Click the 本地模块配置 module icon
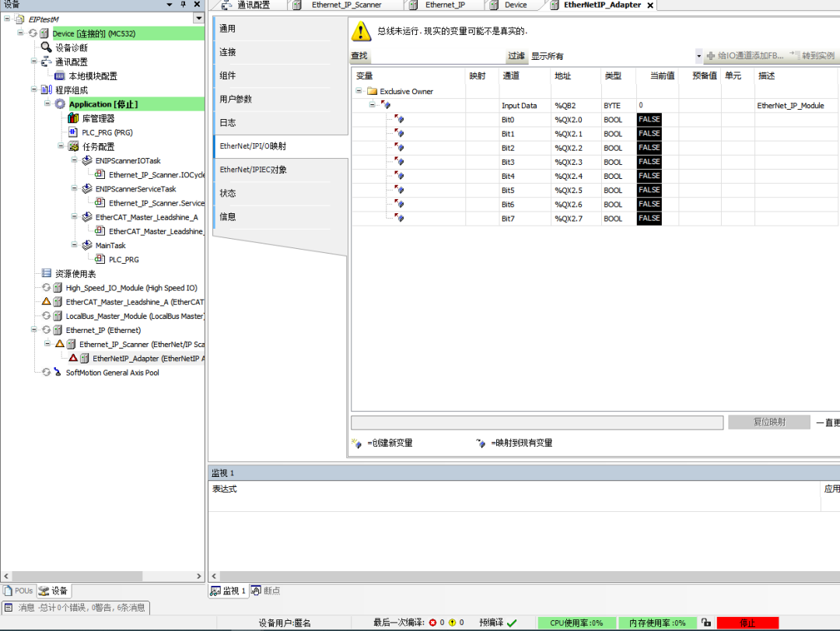Viewport: 840px width, 631px height. click(60, 76)
